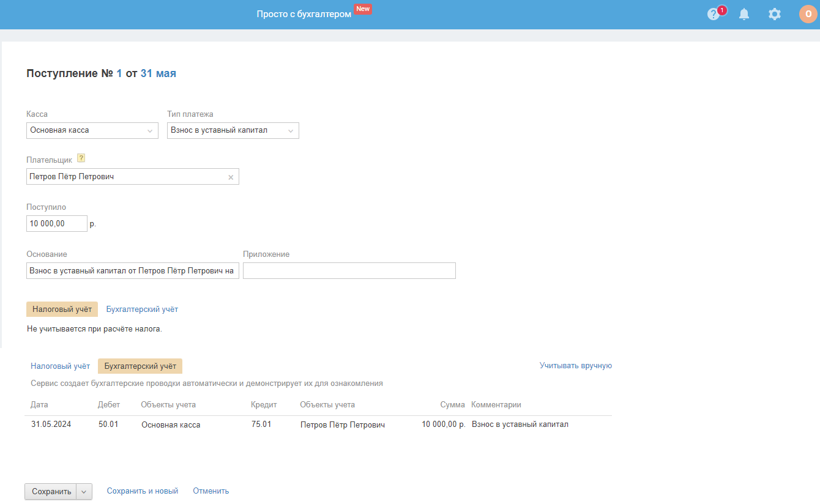Open settings gear icon
The height and width of the screenshot is (504, 820).
(x=775, y=14)
